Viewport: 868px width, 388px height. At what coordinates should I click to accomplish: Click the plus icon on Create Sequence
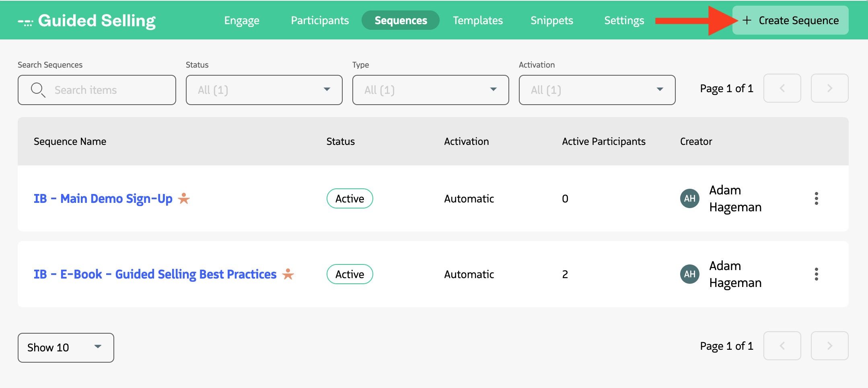(747, 20)
